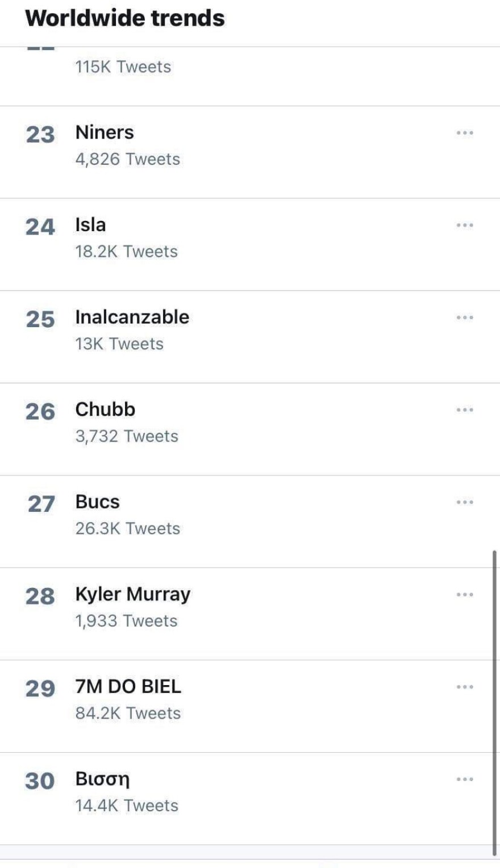Open more options for Kyler Murray trend

(464, 595)
